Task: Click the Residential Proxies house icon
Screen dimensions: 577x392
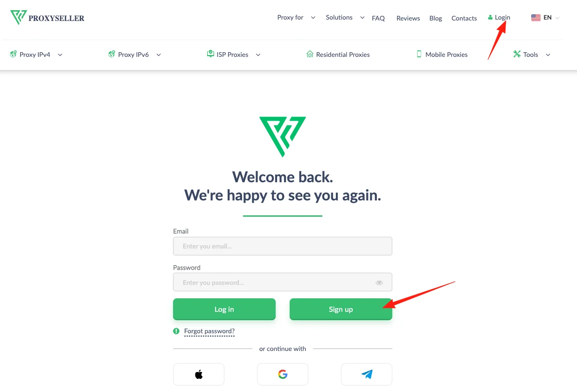Action: point(310,54)
